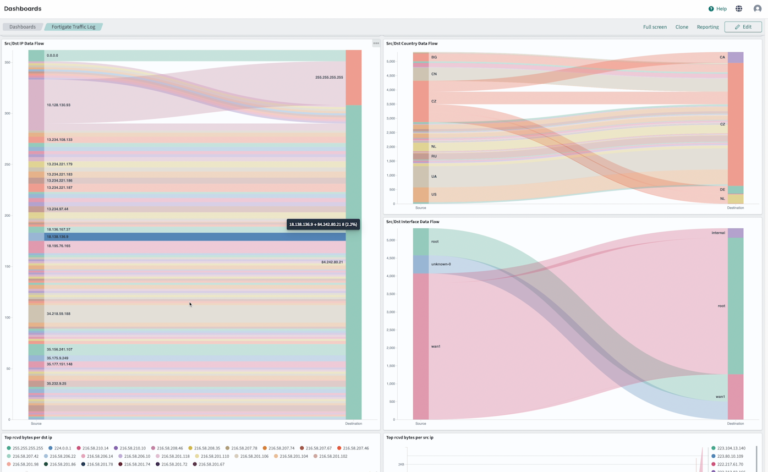
Task: Enter Full screen mode
Action: [x=655, y=27]
